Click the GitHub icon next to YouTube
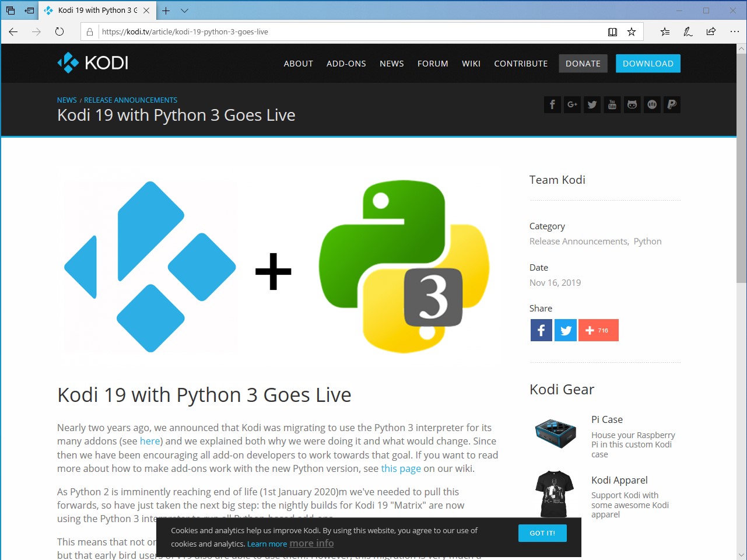Screen dimensions: 747x560 [x=632, y=104]
